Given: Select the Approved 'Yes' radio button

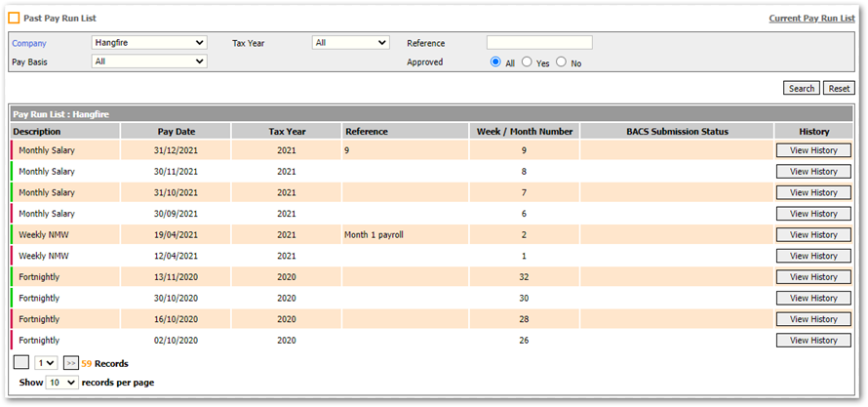Looking at the screenshot, I should 527,61.
